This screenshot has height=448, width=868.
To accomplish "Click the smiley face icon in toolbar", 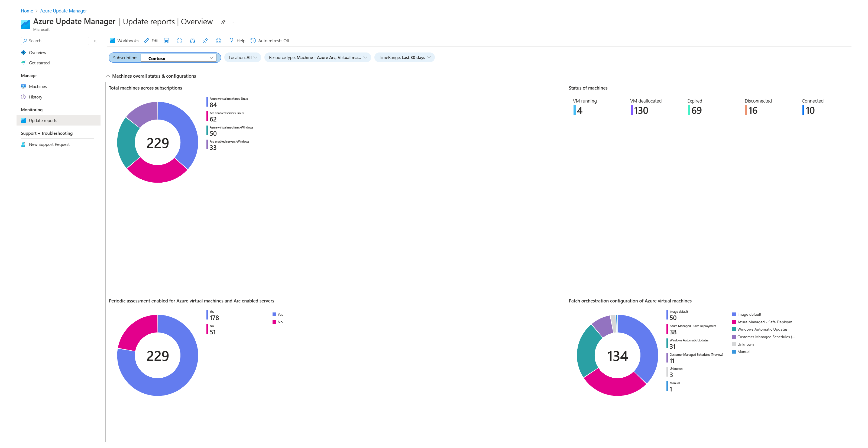I will pyautogui.click(x=219, y=41).
